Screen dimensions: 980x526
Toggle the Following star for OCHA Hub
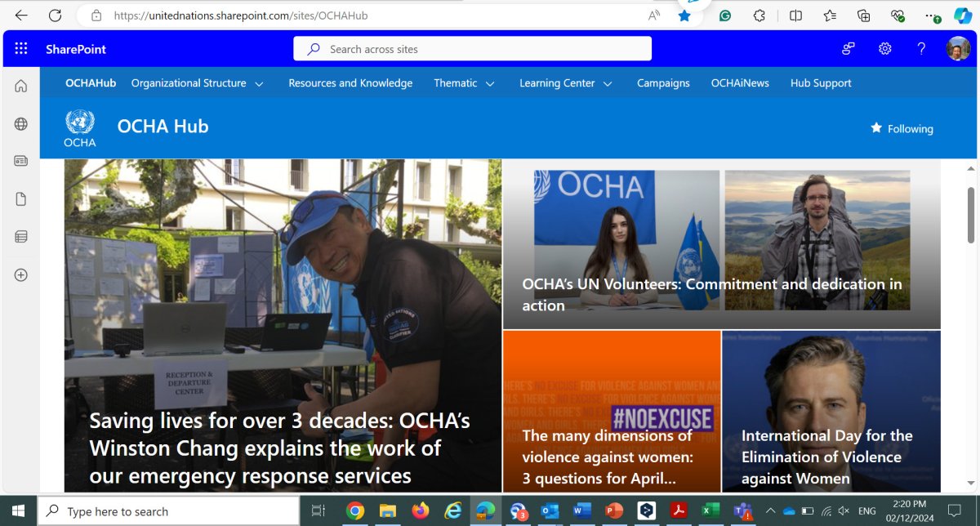[902, 128]
